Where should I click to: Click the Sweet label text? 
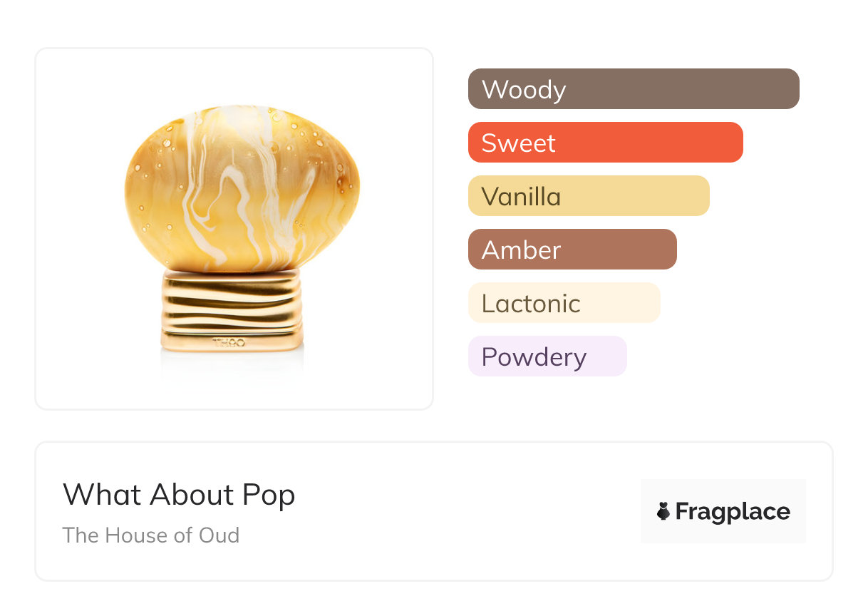click(x=518, y=143)
